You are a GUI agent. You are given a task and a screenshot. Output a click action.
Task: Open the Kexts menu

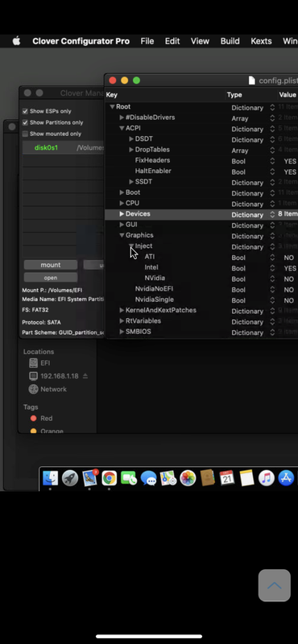tap(261, 41)
